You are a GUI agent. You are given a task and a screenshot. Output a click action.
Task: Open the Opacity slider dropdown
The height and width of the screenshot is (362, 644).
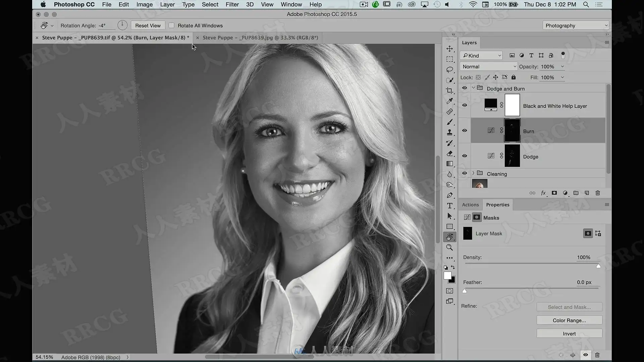[x=562, y=67]
